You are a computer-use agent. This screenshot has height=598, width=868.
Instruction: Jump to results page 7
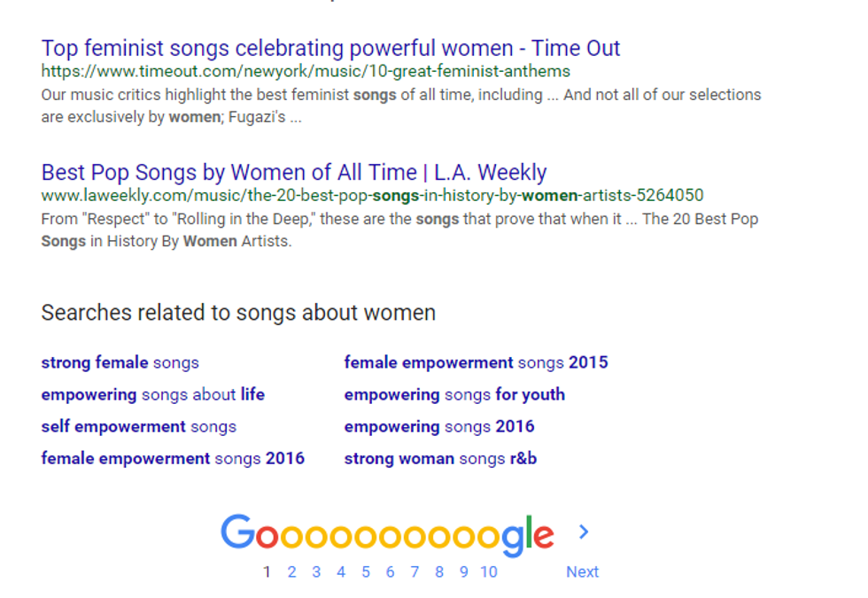[x=415, y=572]
